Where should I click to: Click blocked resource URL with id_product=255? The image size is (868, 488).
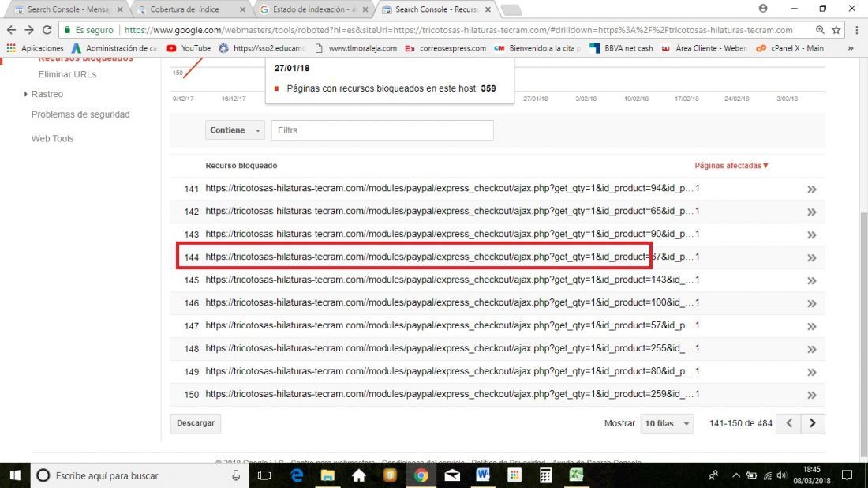point(449,348)
